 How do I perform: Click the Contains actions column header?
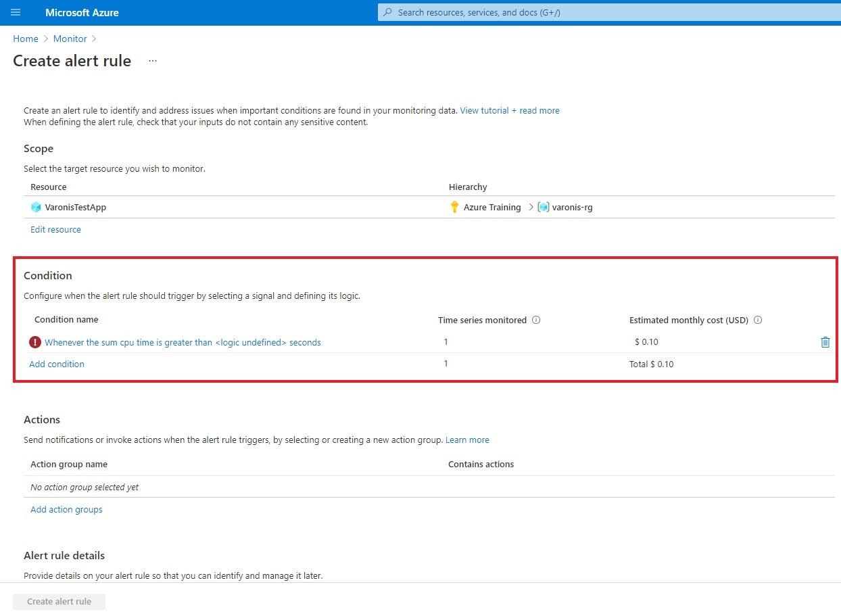pos(481,464)
